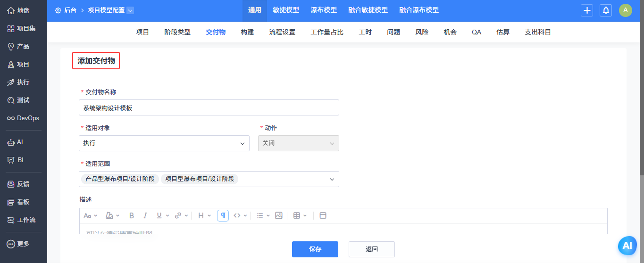Toggle italic formatting in editor toolbar
This screenshot has width=644, height=263.
(x=145, y=215)
